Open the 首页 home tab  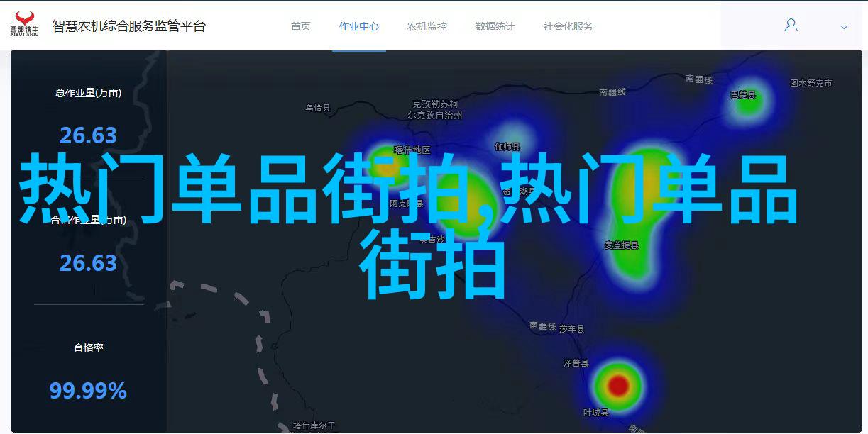click(x=300, y=26)
